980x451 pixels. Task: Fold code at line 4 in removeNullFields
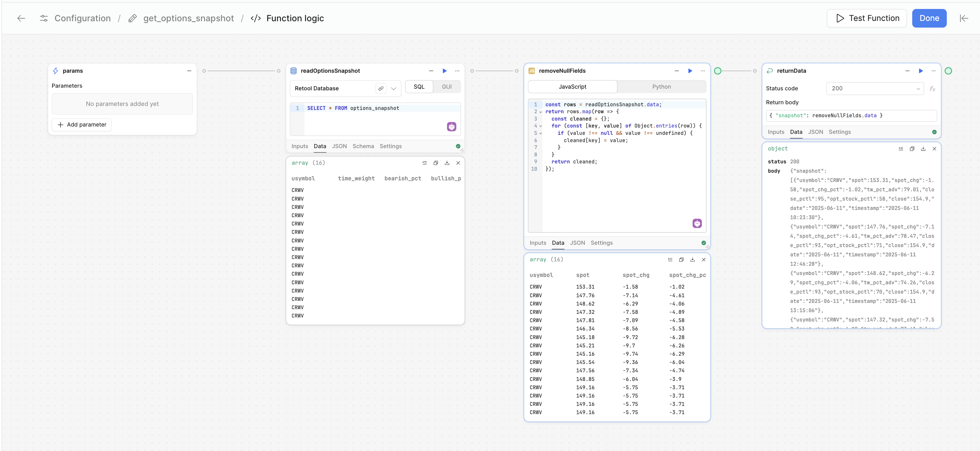pos(540,126)
